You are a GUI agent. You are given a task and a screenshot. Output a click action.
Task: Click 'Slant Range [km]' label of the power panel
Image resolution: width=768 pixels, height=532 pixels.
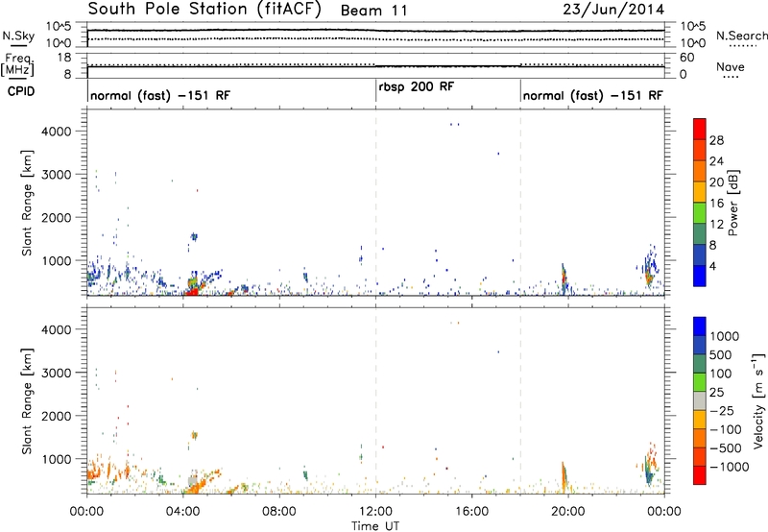pos(27,203)
